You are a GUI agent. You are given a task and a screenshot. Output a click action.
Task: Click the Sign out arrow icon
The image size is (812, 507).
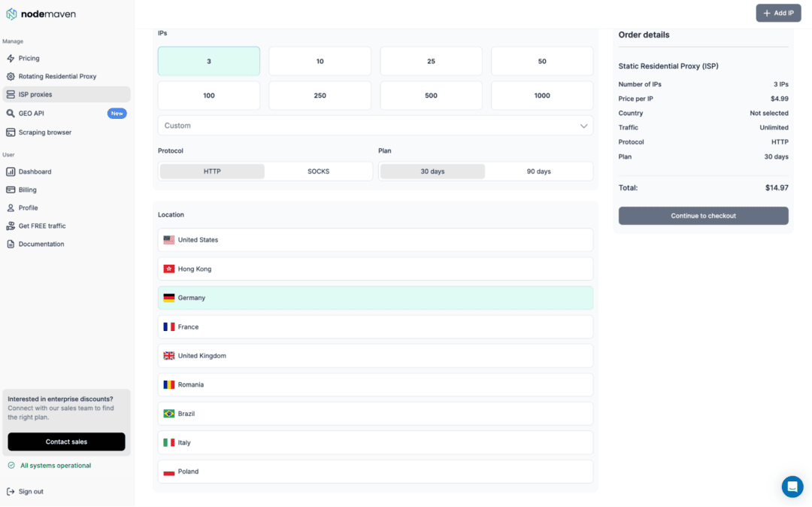coord(11,491)
